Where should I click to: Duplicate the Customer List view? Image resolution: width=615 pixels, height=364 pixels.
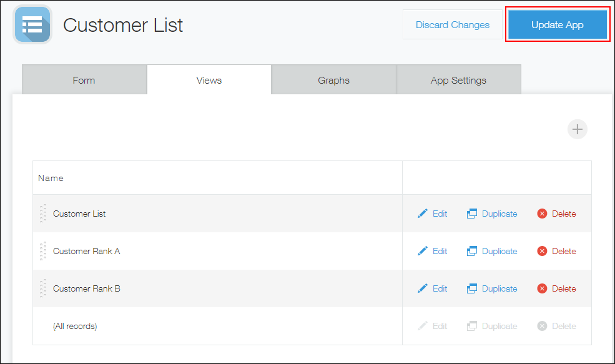point(492,214)
